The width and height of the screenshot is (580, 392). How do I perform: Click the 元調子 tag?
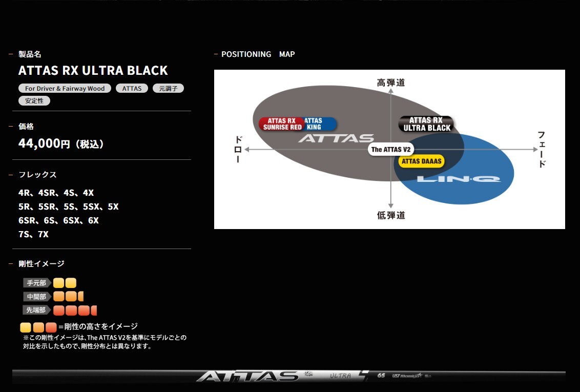coord(168,88)
